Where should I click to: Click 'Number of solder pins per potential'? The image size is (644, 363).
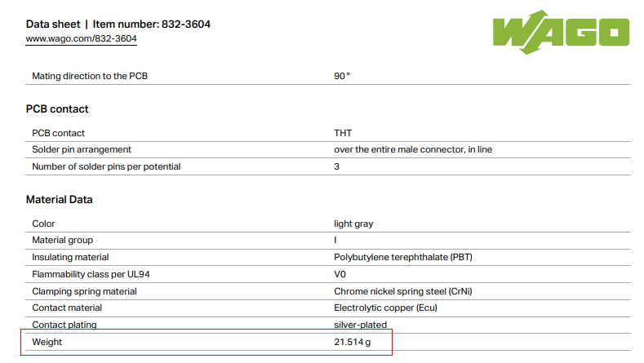pos(106,166)
